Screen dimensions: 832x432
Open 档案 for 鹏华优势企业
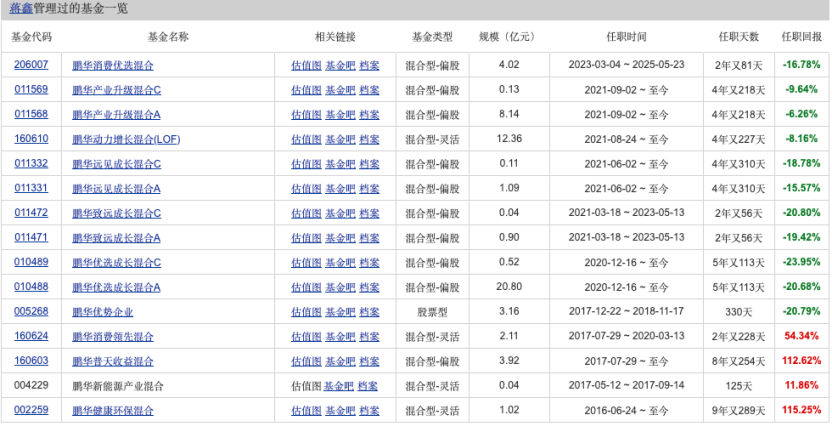369,312
